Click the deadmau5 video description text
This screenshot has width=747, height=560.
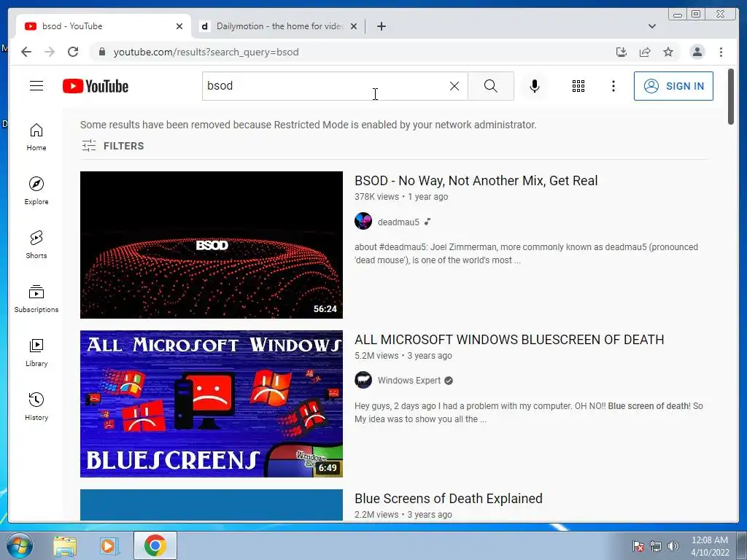click(x=526, y=253)
